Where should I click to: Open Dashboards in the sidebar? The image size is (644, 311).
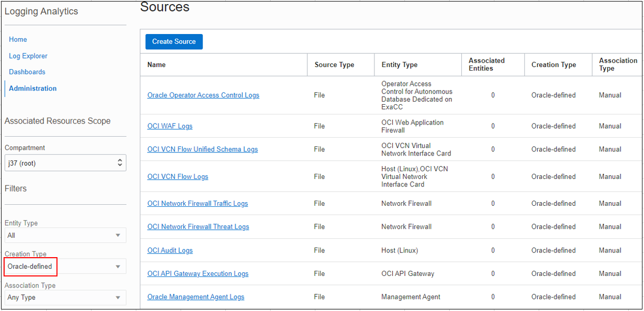coord(27,72)
